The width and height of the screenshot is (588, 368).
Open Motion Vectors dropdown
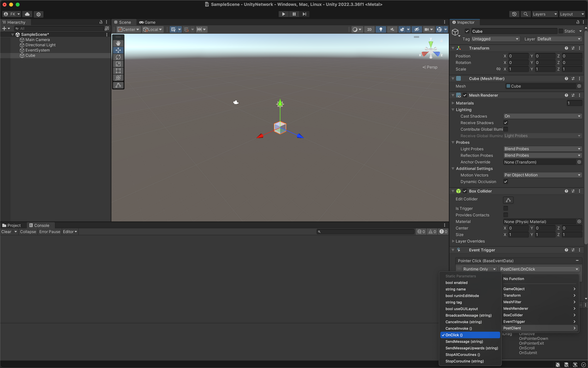[x=542, y=175]
